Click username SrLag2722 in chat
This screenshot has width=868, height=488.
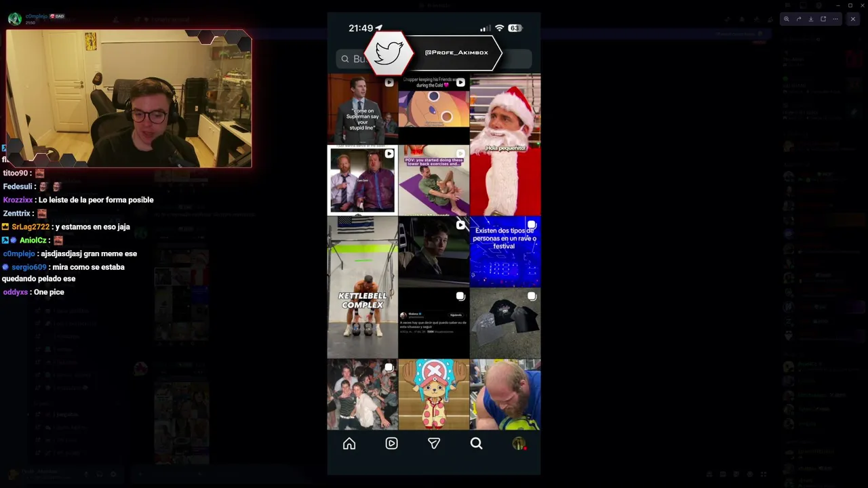coord(31,227)
